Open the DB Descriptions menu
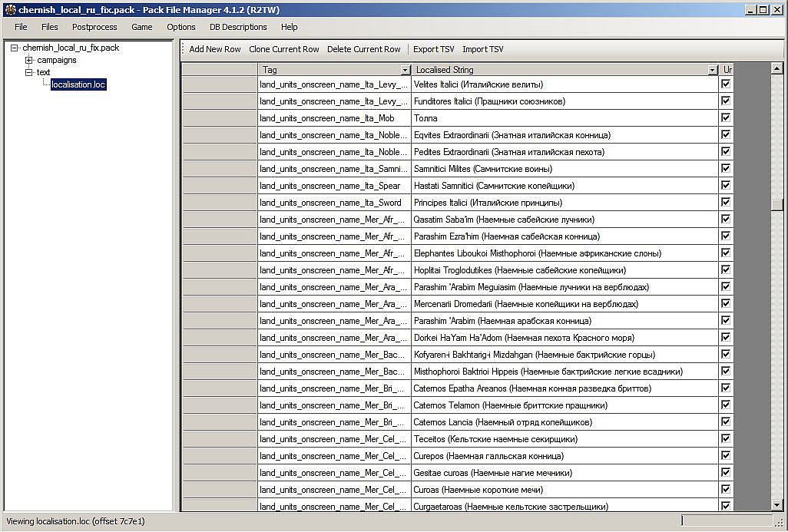This screenshot has height=532, width=788. [x=238, y=27]
